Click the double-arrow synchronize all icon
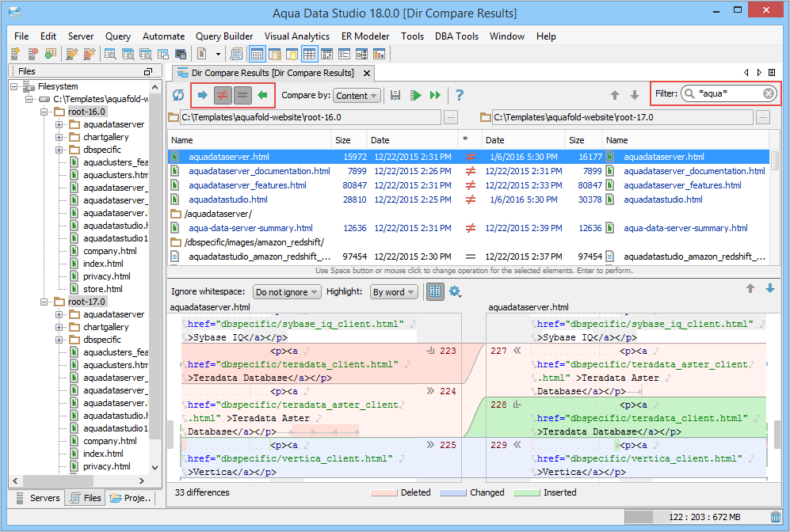 pos(435,95)
